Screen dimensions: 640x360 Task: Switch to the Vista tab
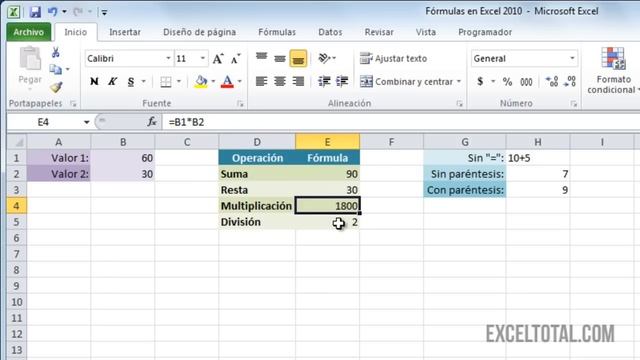(x=426, y=32)
